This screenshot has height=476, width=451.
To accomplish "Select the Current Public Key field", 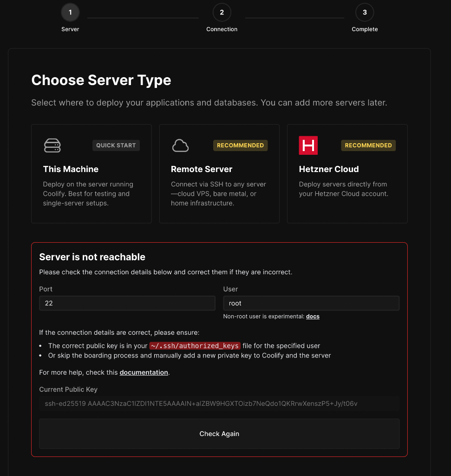I will [x=219, y=403].
